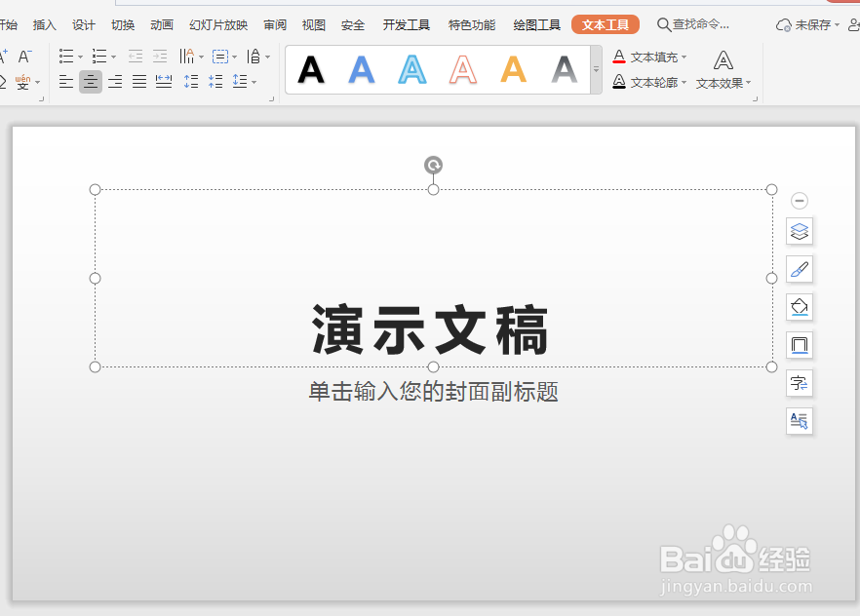
Task: Click the cloud unsaved status icon
Action: pos(784,25)
